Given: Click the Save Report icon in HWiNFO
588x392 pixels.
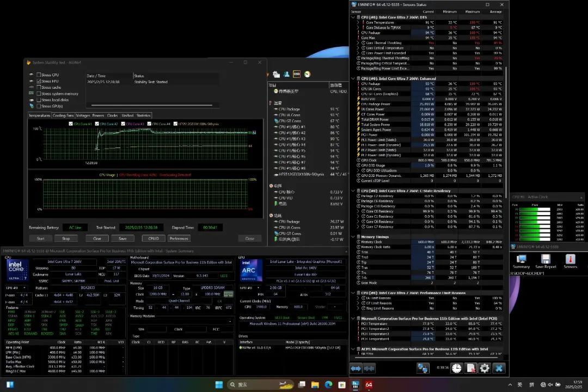Looking at the screenshot, I should click(546, 261).
